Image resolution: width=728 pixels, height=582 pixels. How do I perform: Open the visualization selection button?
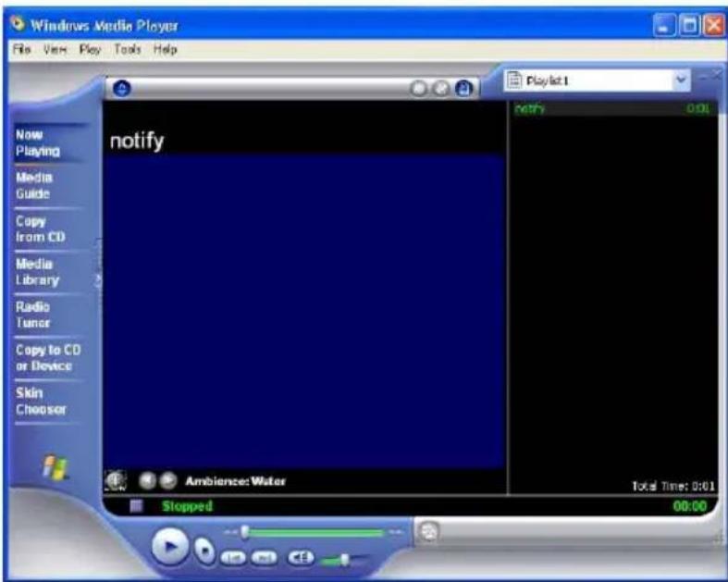(x=116, y=481)
